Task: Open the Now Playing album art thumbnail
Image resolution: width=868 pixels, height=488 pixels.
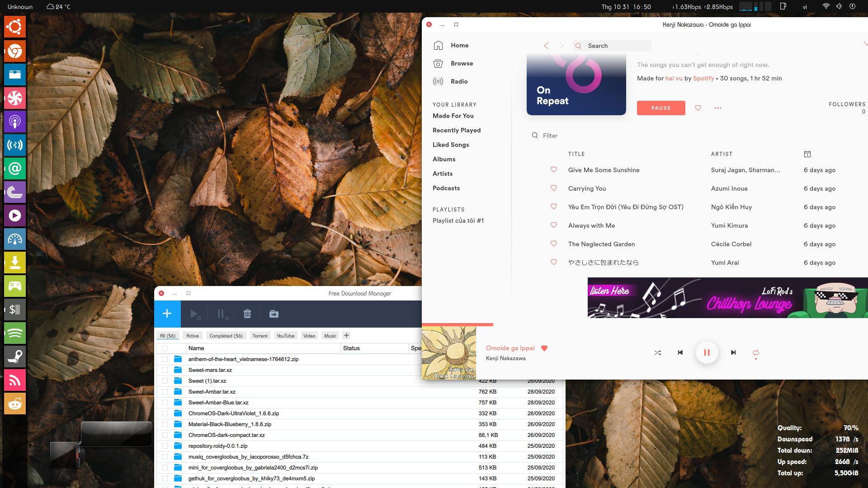Action: (x=449, y=353)
